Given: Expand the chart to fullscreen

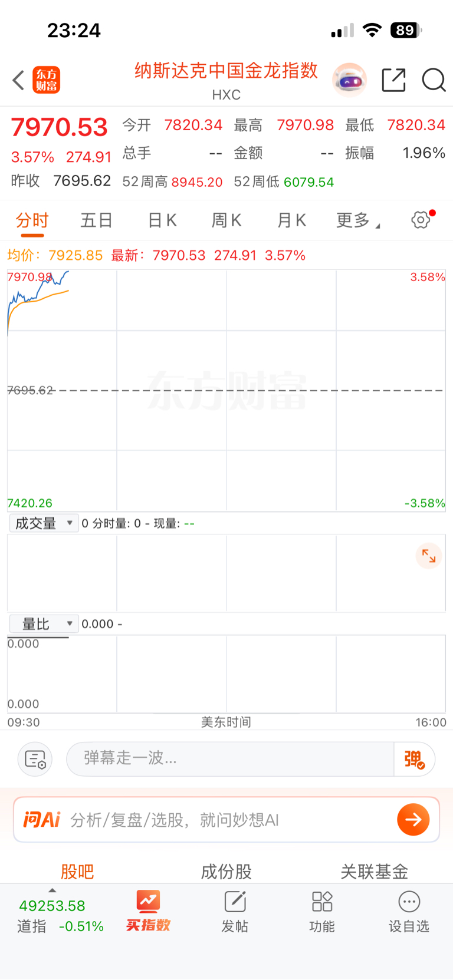Looking at the screenshot, I should tap(429, 556).
